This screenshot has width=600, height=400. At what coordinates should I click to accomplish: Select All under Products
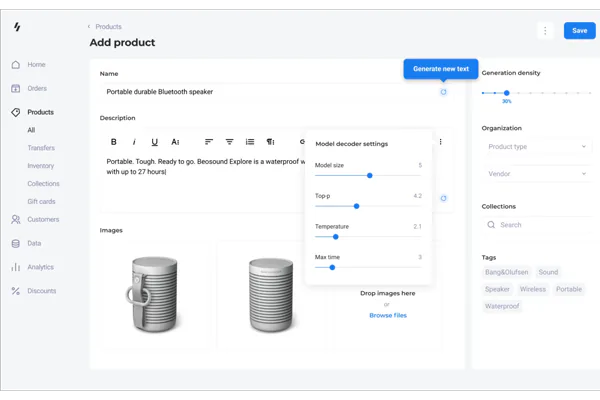pos(31,130)
